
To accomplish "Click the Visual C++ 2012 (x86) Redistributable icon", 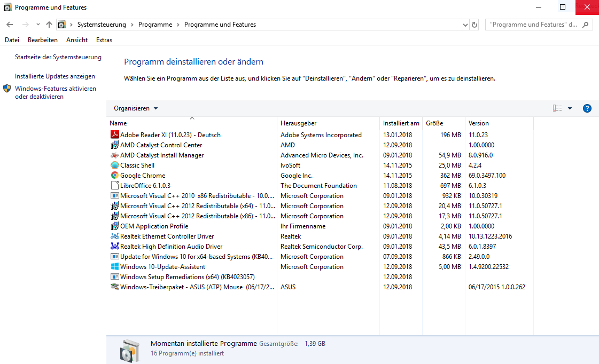I will [x=114, y=216].
